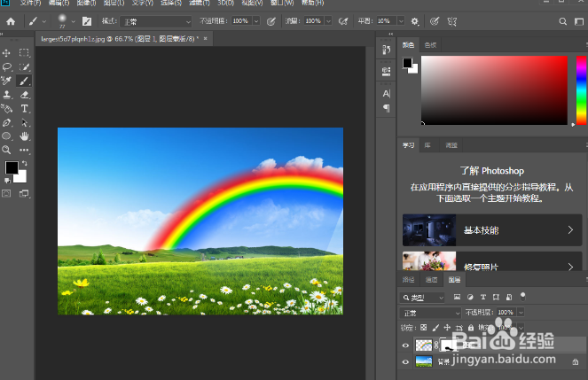This screenshot has height=380, width=588.
Task: Open the Window menu
Action: click(282, 3)
